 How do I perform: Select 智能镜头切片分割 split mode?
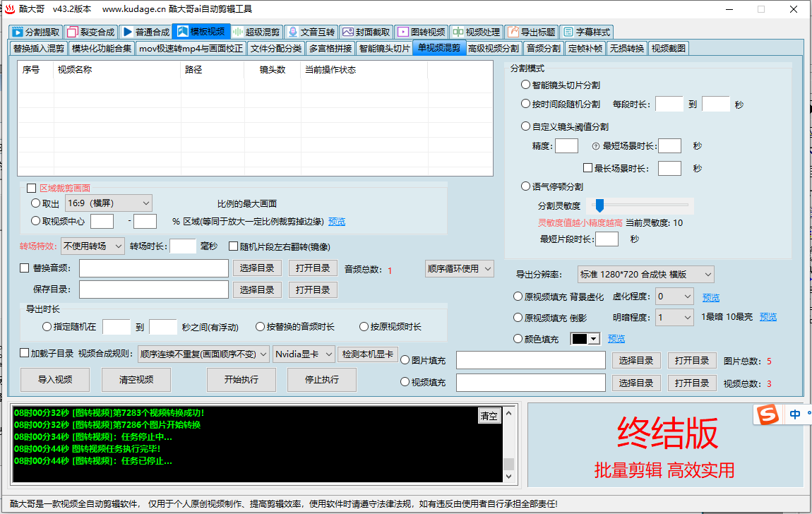tap(525, 85)
